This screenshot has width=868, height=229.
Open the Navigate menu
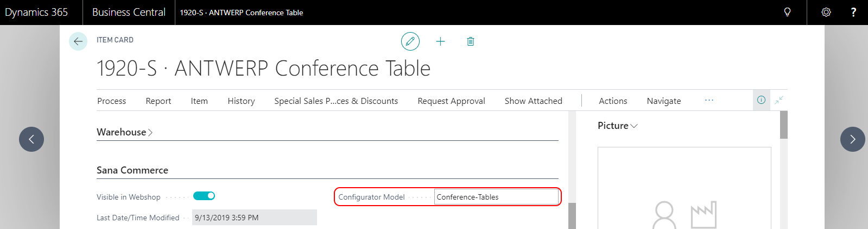tap(664, 101)
